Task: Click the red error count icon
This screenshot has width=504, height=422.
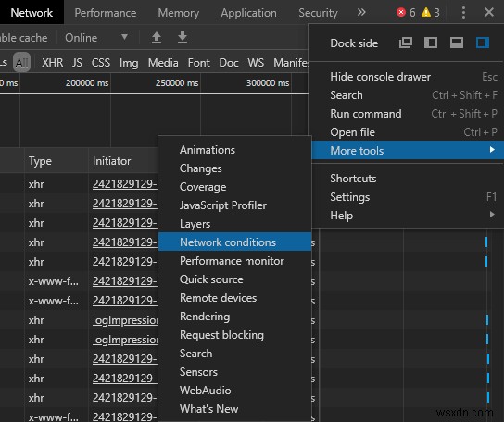Action: point(401,13)
